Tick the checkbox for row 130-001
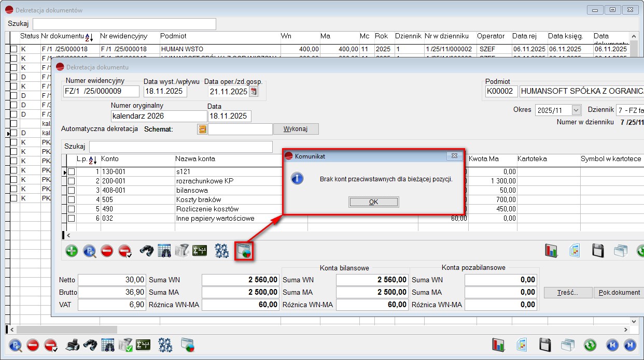Image resolution: width=644 pixels, height=360 pixels. tap(72, 172)
